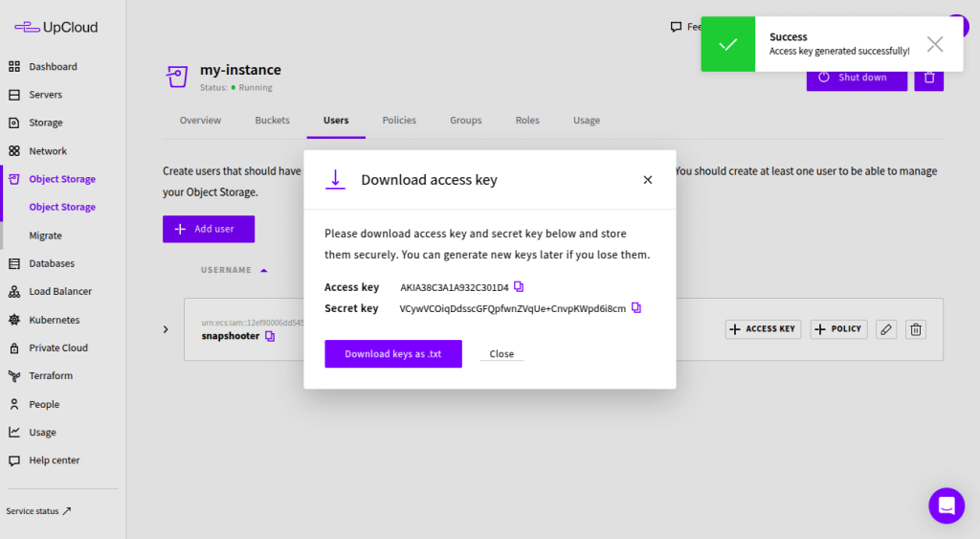Viewport: 980px width, 539px height.
Task: Open the Service status link
Action: coord(39,511)
